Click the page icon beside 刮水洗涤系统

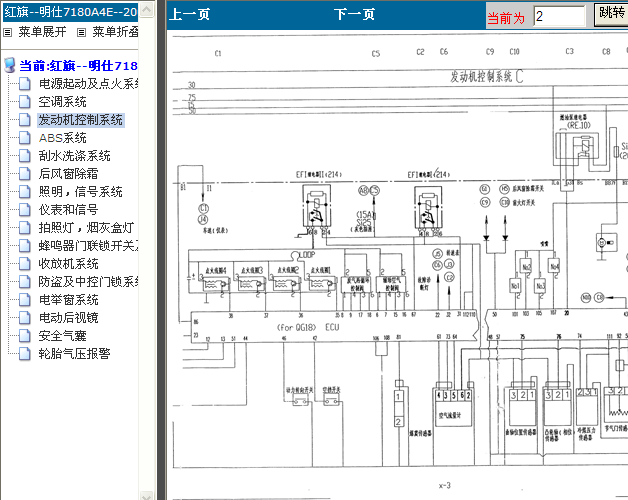point(25,156)
